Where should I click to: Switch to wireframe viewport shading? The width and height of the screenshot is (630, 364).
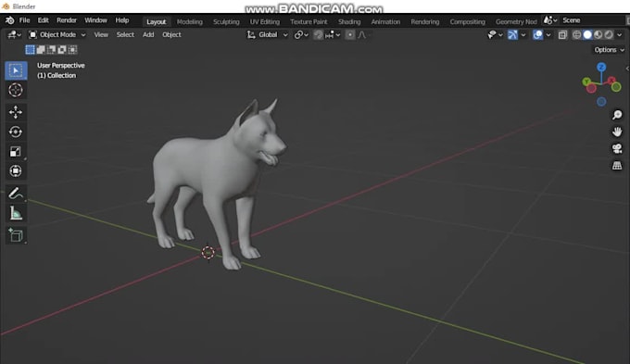[x=576, y=35]
